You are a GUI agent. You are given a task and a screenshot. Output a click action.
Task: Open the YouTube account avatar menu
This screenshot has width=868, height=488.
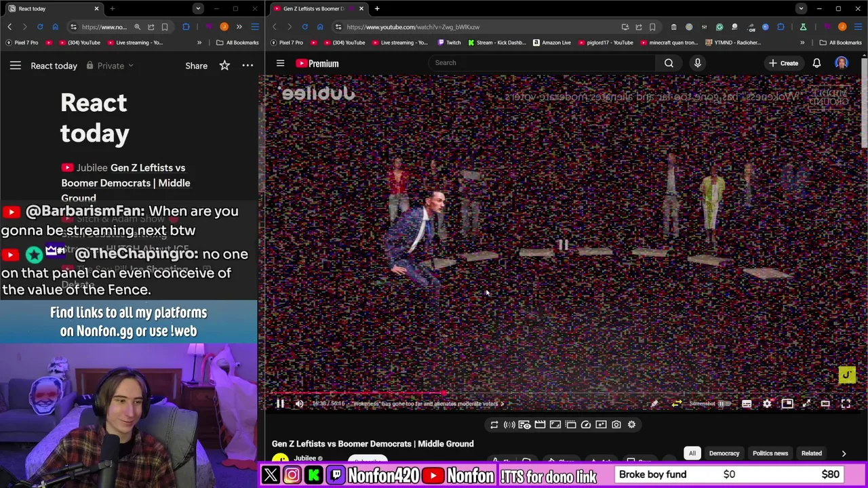pos(842,63)
